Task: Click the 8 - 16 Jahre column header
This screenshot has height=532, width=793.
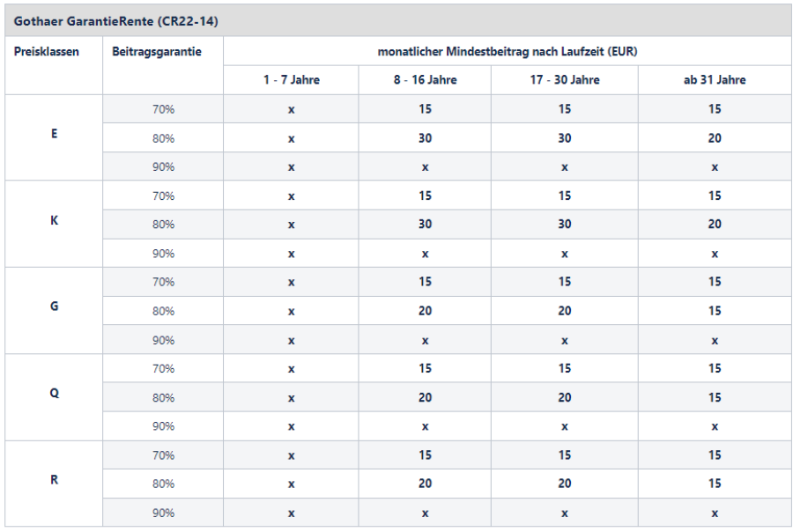Action: click(x=425, y=80)
